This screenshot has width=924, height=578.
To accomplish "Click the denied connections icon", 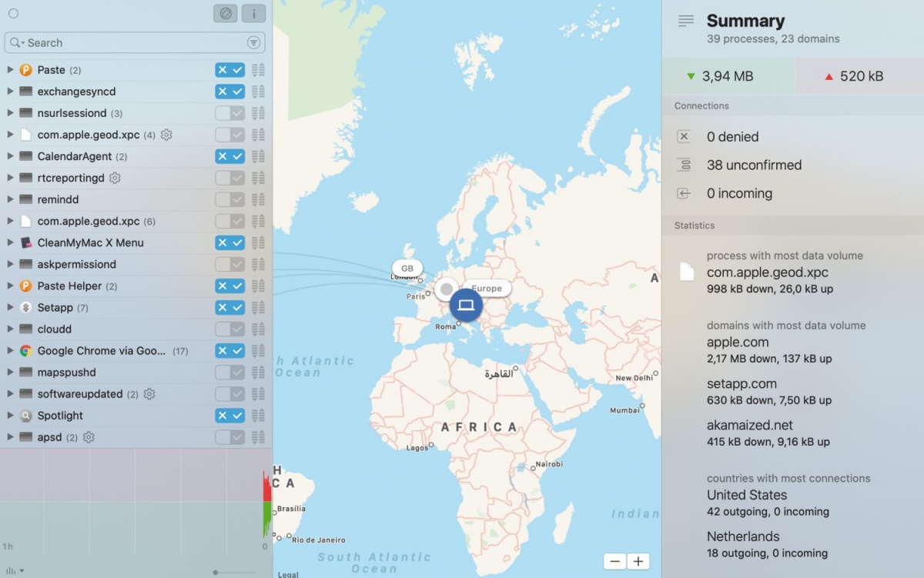I will (684, 137).
